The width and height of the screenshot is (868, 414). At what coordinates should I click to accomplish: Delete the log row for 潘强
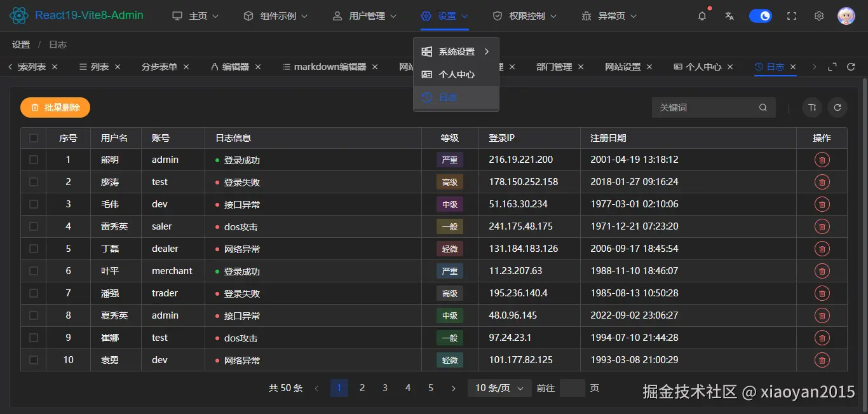click(x=822, y=294)
